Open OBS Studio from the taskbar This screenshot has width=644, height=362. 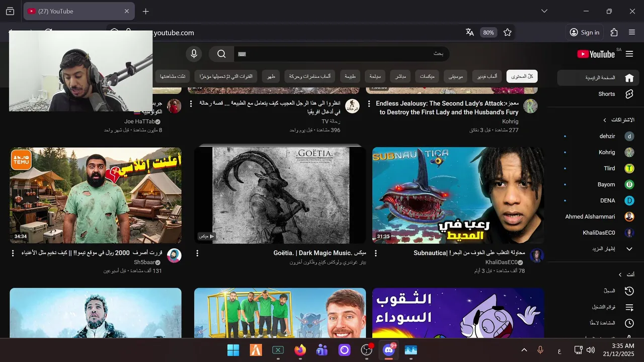tap(367, 350)
